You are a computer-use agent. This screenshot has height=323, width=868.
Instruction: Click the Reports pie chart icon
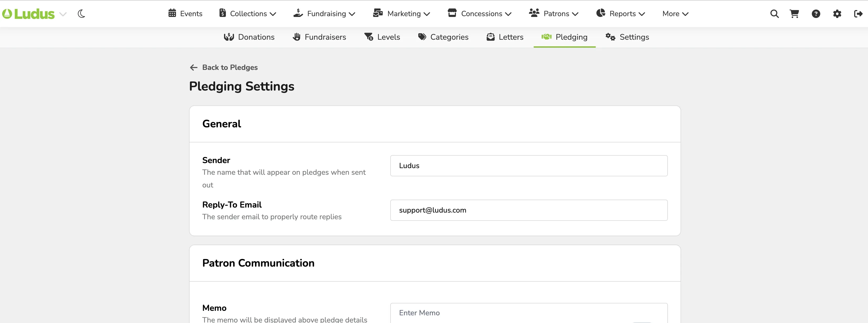coord(600,13)
